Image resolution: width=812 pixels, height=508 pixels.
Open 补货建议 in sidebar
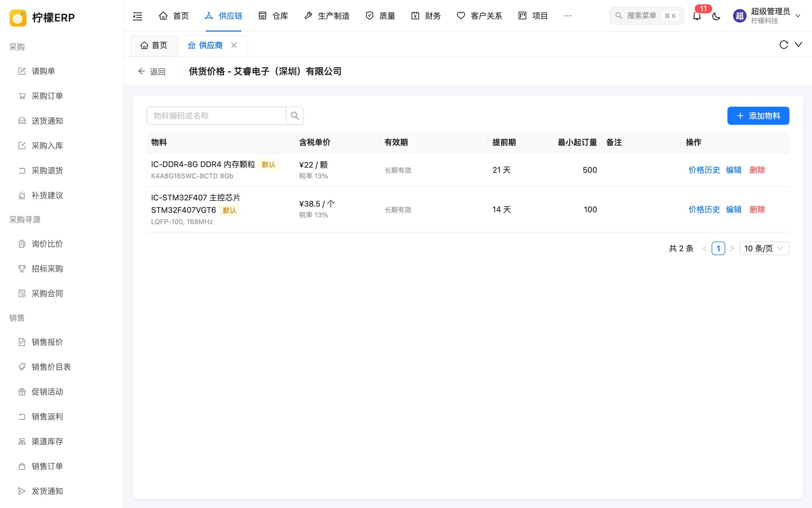[x=62, y=196]
